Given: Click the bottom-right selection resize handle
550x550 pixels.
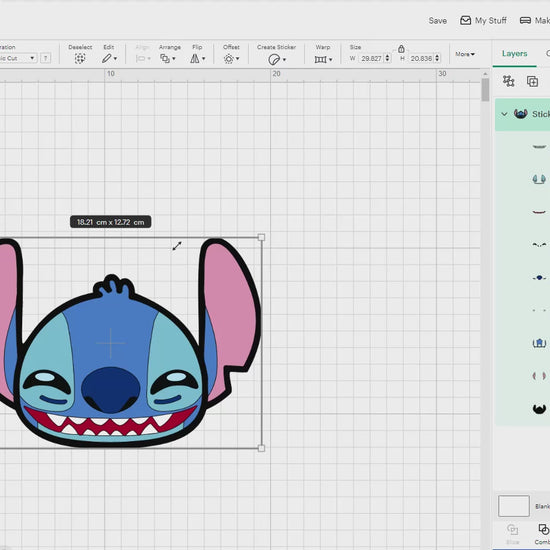Looking at the screenshot, I should [261, 448].
